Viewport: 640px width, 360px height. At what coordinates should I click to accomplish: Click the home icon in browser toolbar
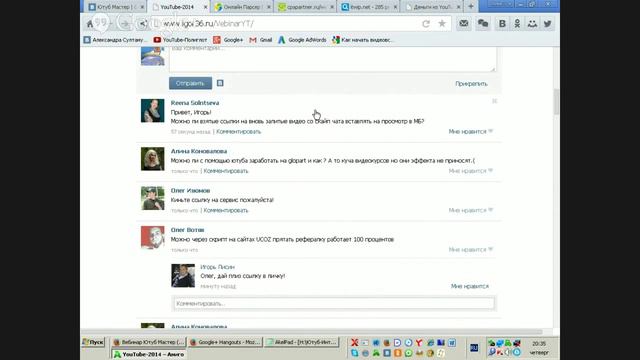click(x=90, y=24)
